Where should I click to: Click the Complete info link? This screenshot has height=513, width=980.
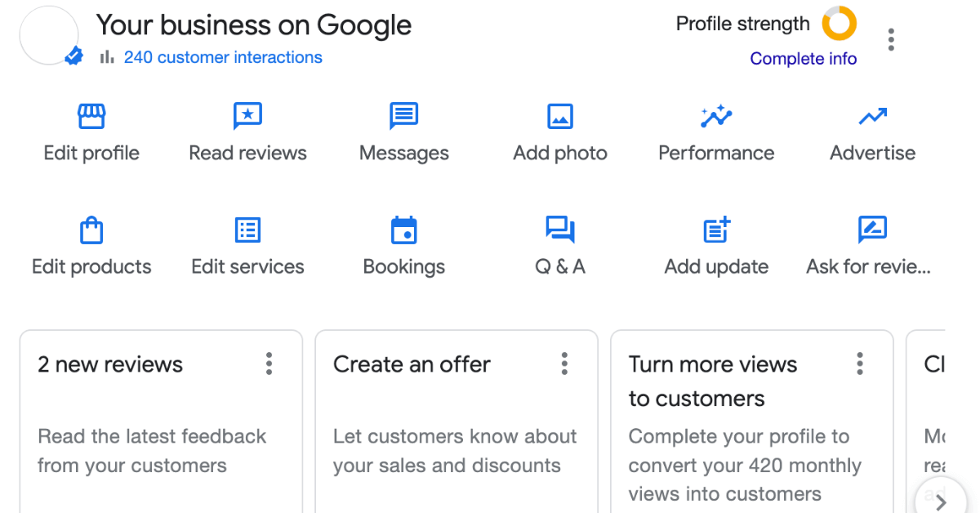point(803,58)
